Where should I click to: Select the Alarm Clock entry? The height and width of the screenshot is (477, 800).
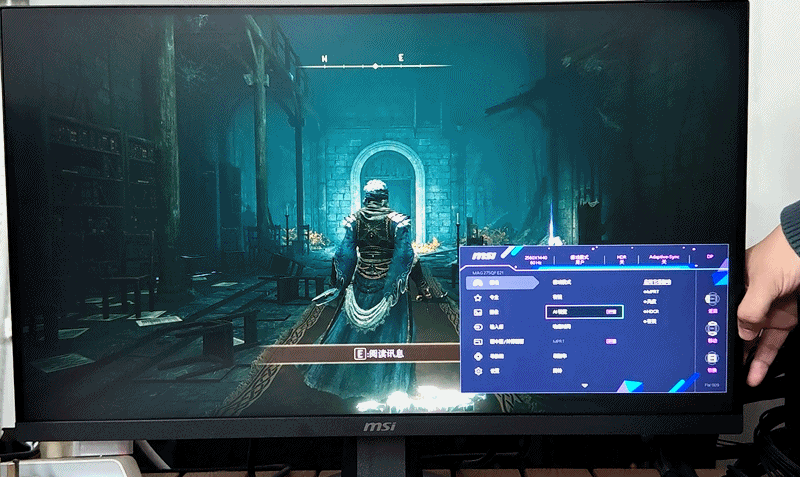[x=557, y=371]
